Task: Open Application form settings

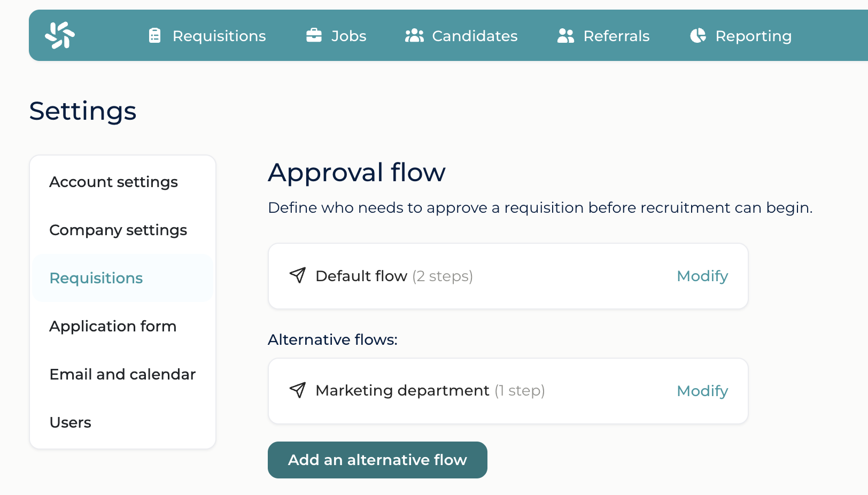Action: coord(123,326)
